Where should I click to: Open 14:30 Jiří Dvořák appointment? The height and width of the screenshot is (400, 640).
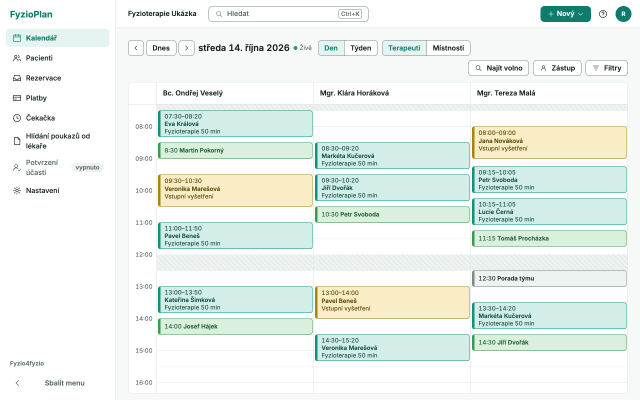tap(549, 342)
